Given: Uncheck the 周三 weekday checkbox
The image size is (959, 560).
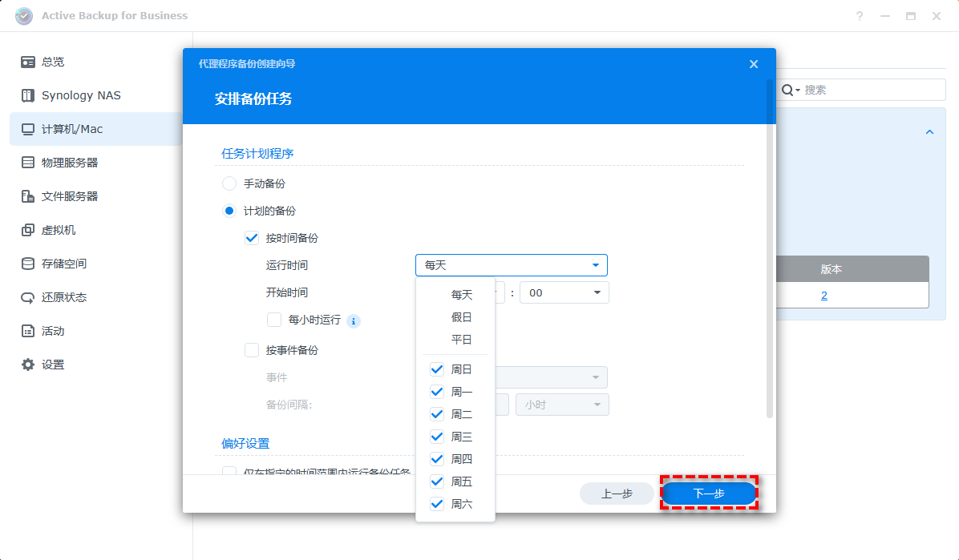Looking at the screenshot, I should pyautogui.click(x=436, y=437).
